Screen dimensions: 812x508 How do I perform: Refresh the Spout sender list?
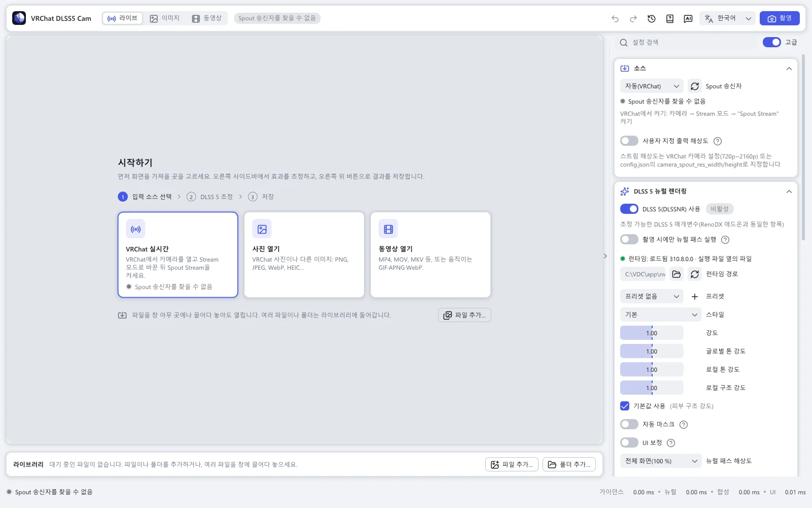point(695,86)
